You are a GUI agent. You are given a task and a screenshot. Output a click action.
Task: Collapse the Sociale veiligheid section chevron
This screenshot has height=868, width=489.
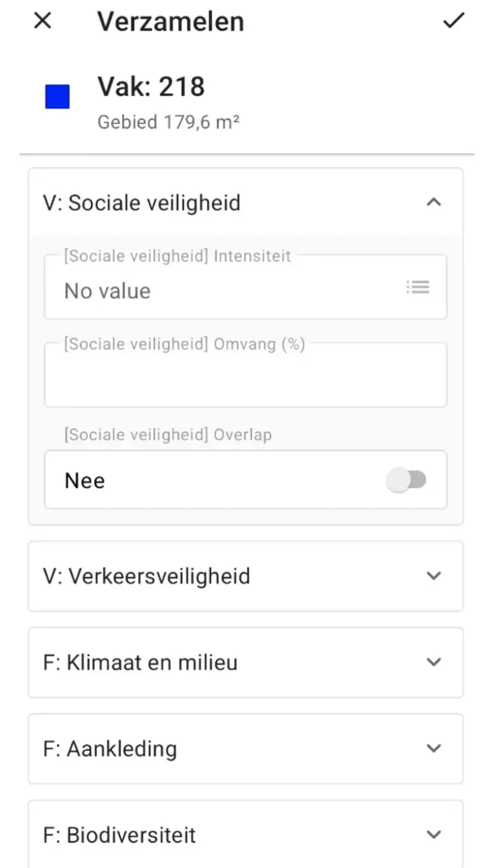point(434,202)
